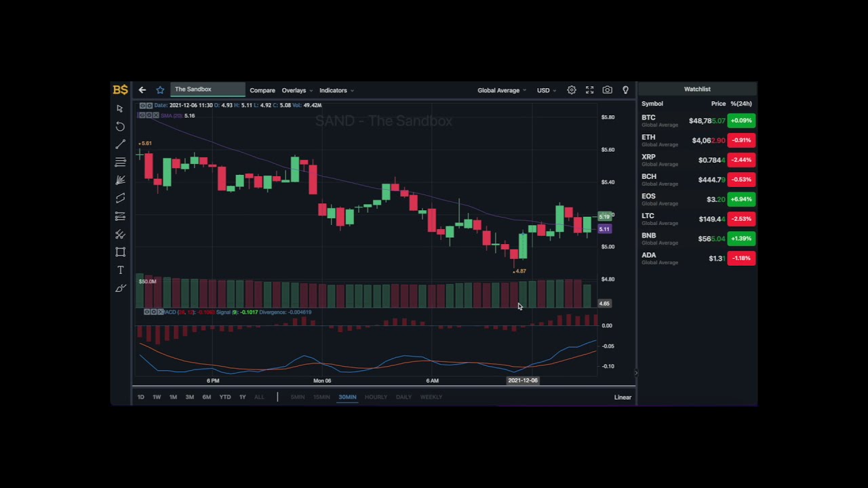868x488 pixels.
Task: Select the Text annotation tool
Action: click(120, 270)
